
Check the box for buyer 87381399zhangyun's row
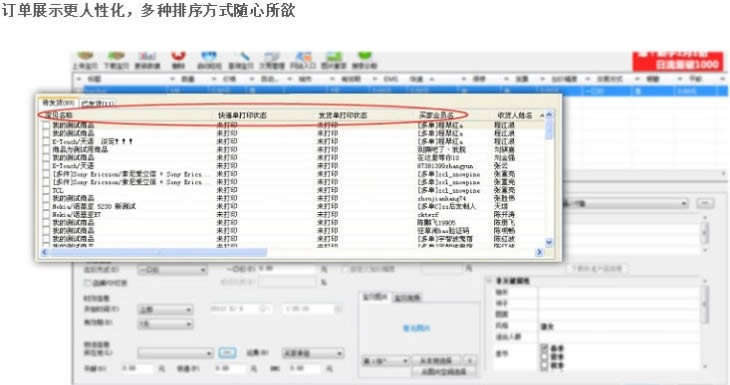pos(46,166)
